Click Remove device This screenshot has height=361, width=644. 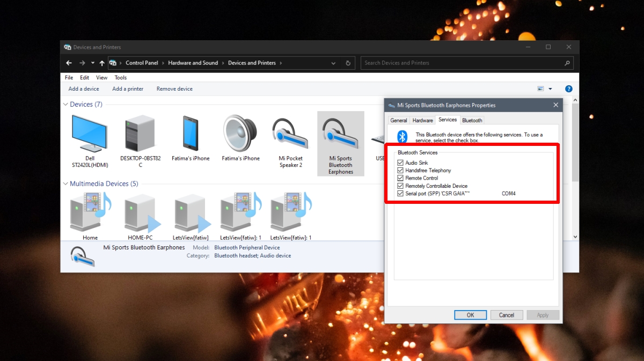coord(174,89)
